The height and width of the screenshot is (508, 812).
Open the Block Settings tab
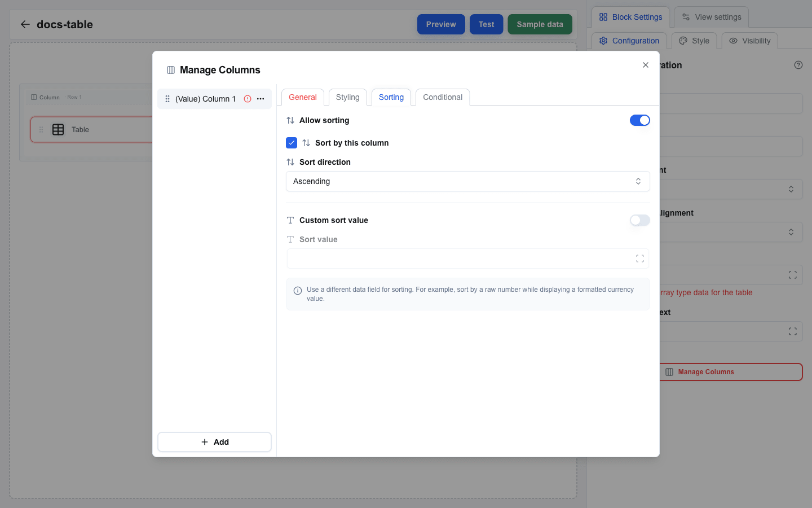(x=630, y=17)
